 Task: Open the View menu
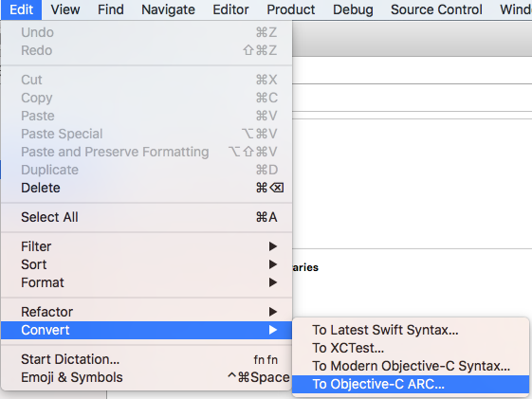point(65,9)
